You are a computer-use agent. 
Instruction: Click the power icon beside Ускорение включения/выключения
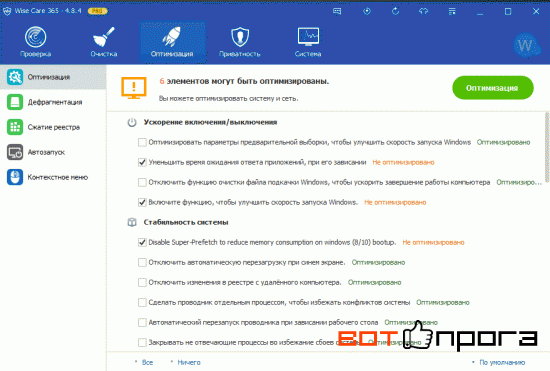132,122
